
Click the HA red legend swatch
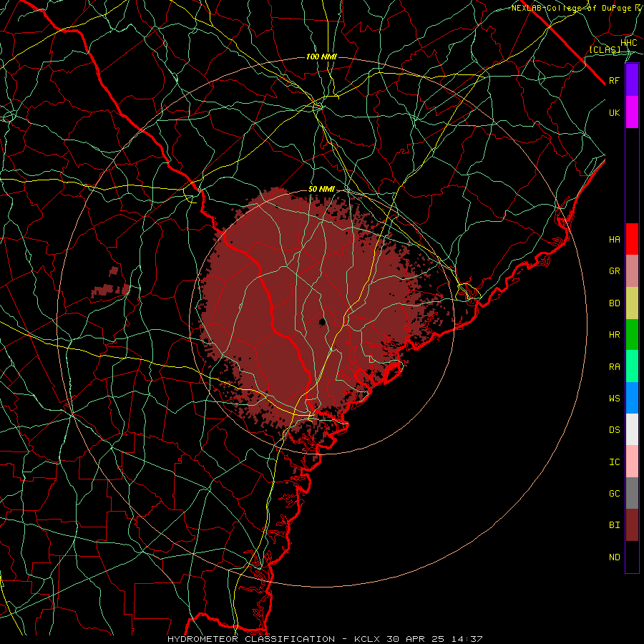click(632, 239)
